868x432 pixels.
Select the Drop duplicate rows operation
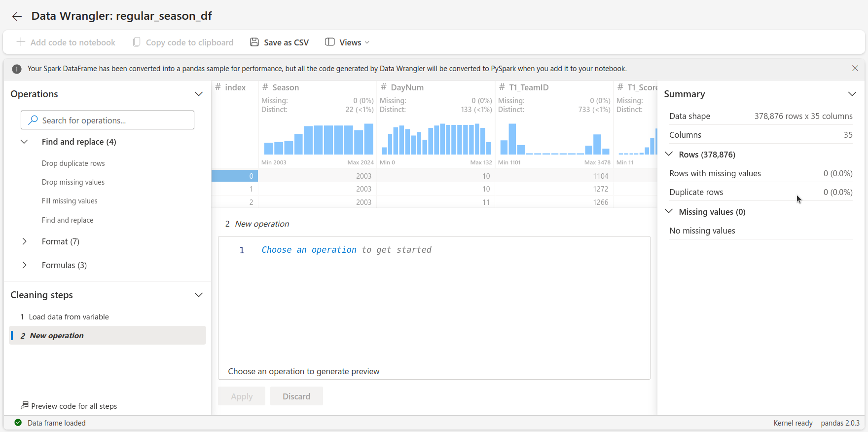coord(73,163)
